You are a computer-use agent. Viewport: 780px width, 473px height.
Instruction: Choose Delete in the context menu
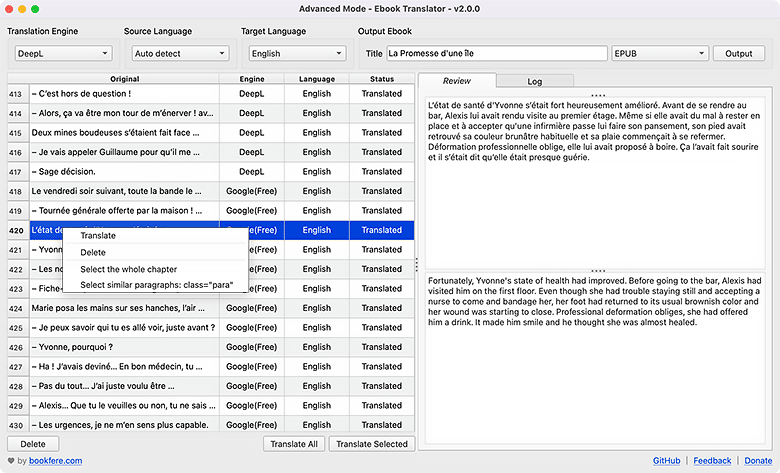pyautogui.click(x=155, y=252)
